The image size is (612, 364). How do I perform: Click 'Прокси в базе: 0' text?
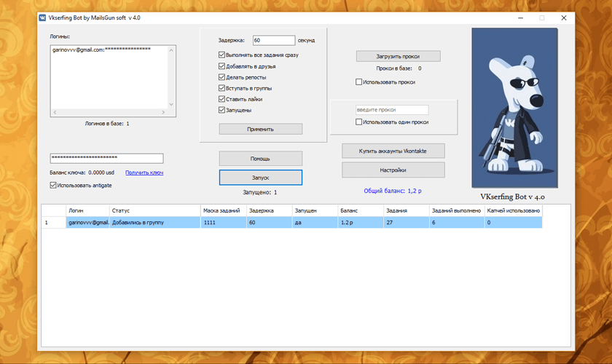[399, 68]
